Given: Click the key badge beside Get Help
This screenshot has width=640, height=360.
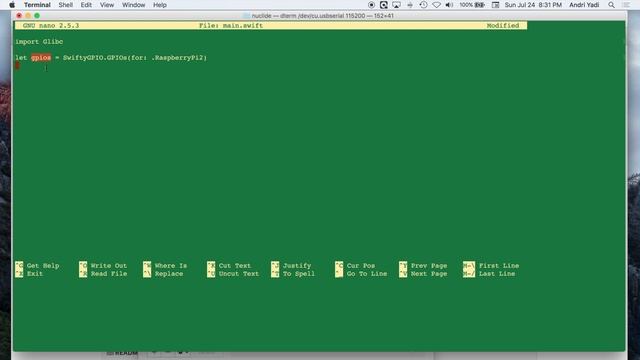Looking at the screenshot, I should pyautogui.click(x=19, y=266).
